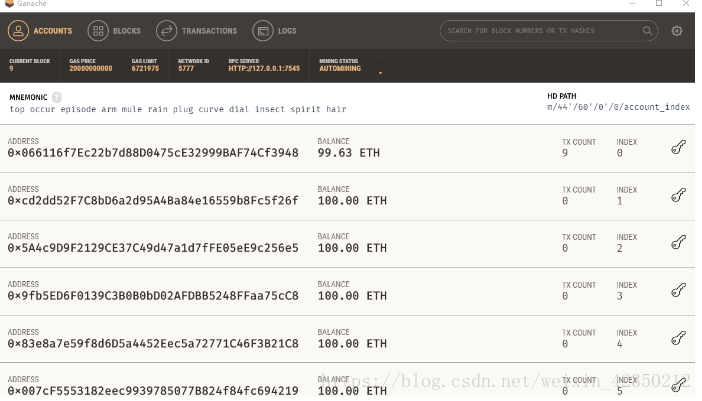Click the magnifier search icon
The height and width of the screenshot is (401, 702).
pyautogui.click(x=647, y=31)
